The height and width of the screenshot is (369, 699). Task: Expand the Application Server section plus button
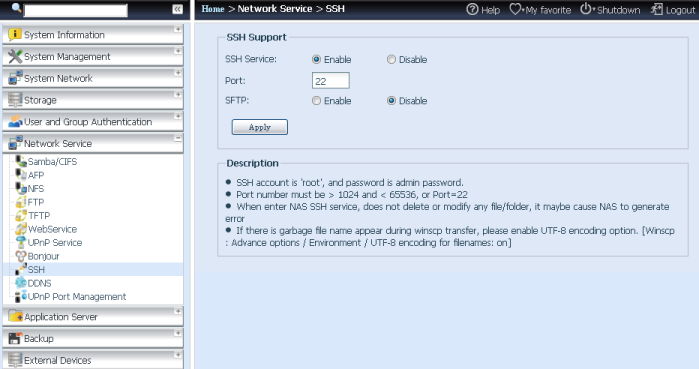(x=177, y=311)
